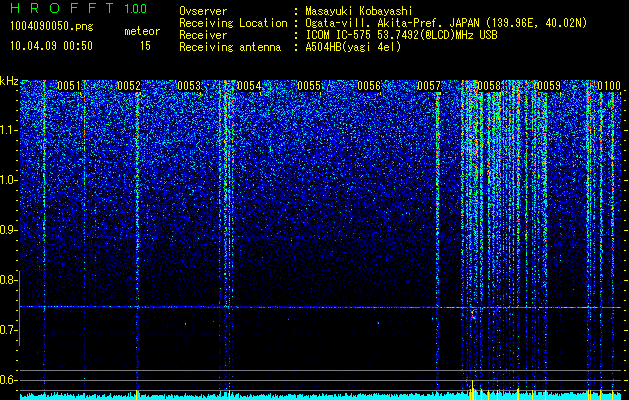Click the 0.6 kHz axis label
Screen dimensions: 629x400
8,380
